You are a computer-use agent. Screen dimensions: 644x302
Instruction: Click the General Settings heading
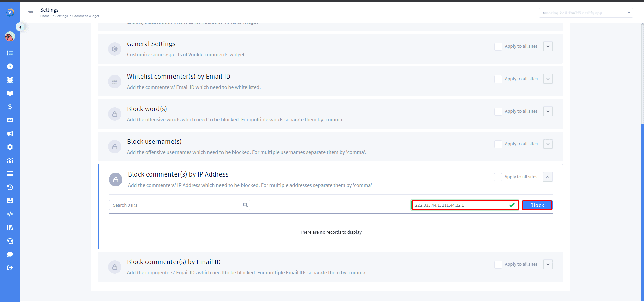(x=151, y=44)
